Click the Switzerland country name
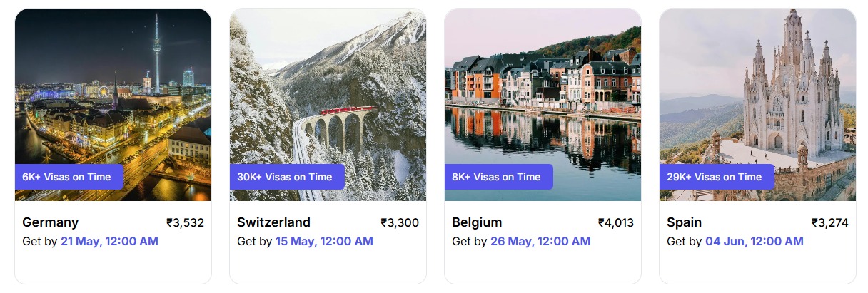The width and height of the screenshot is (868, 293). pyautogui.click(x=273, y=222)
